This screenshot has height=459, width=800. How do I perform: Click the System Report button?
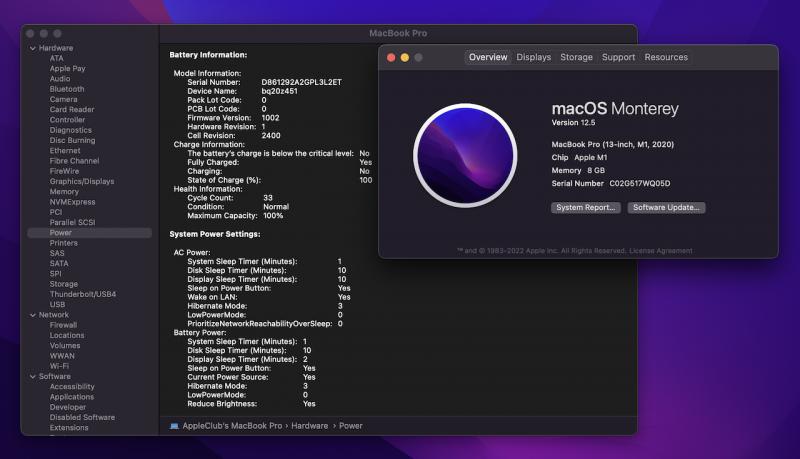pos(585,208)
